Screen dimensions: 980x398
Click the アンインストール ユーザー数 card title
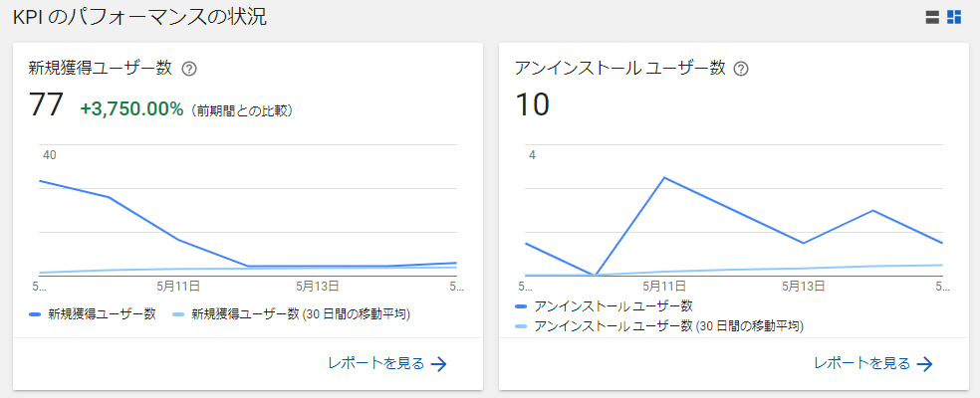pyautogui.click(x=619, y=69)
